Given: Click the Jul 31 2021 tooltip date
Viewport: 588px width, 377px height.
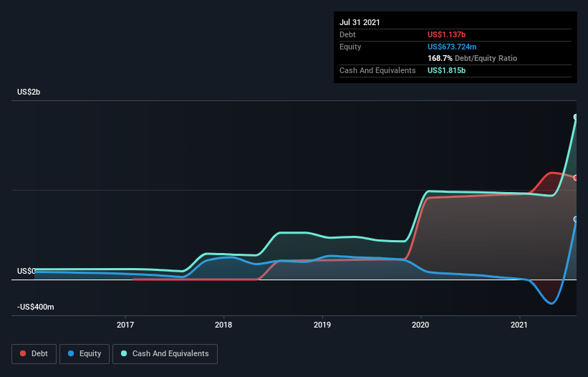Looking at the screenshot, I should [x=360, y=22].
